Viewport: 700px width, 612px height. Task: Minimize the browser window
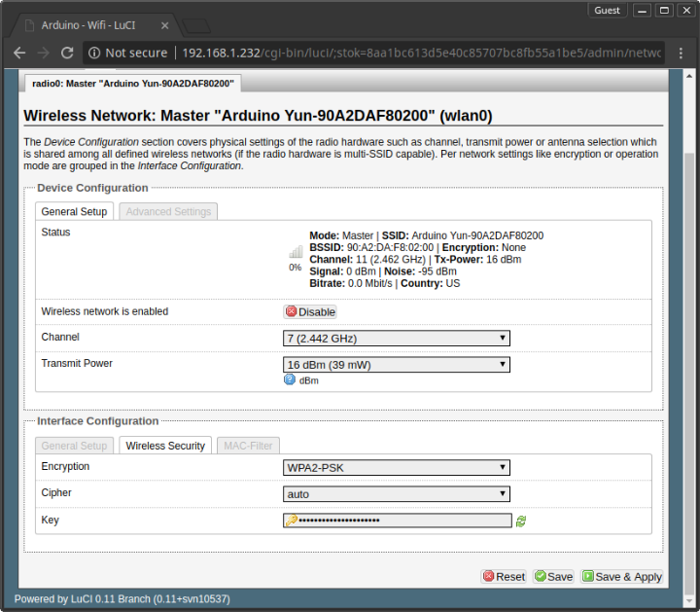(642, 11)
